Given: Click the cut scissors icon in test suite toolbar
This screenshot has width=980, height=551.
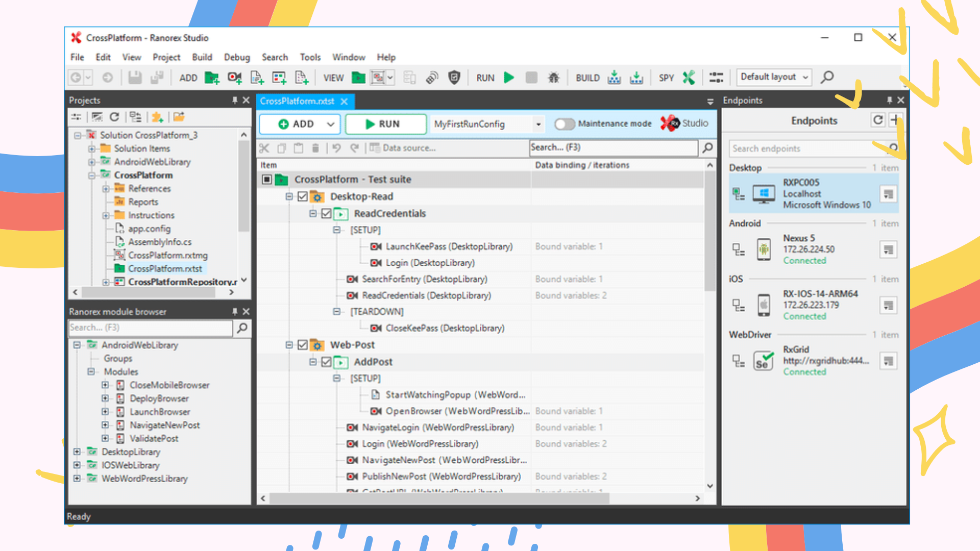Looking at the screenshot, I should coord(264,148).
